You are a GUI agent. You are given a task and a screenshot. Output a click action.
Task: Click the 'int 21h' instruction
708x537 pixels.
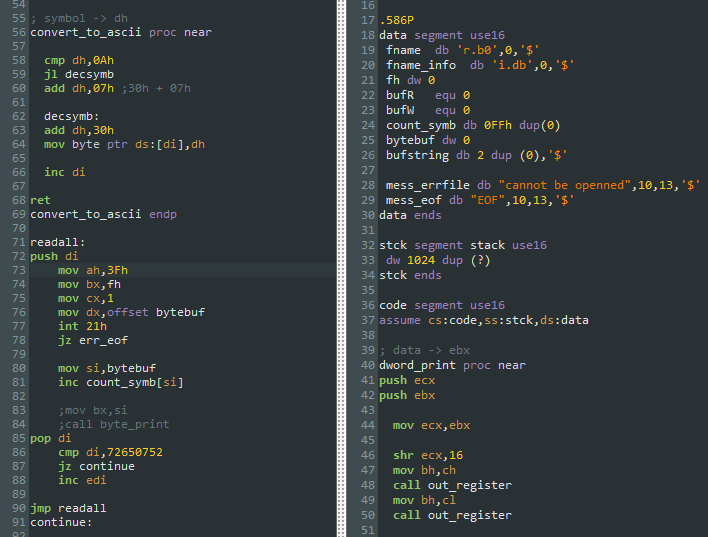coord(82,327)
